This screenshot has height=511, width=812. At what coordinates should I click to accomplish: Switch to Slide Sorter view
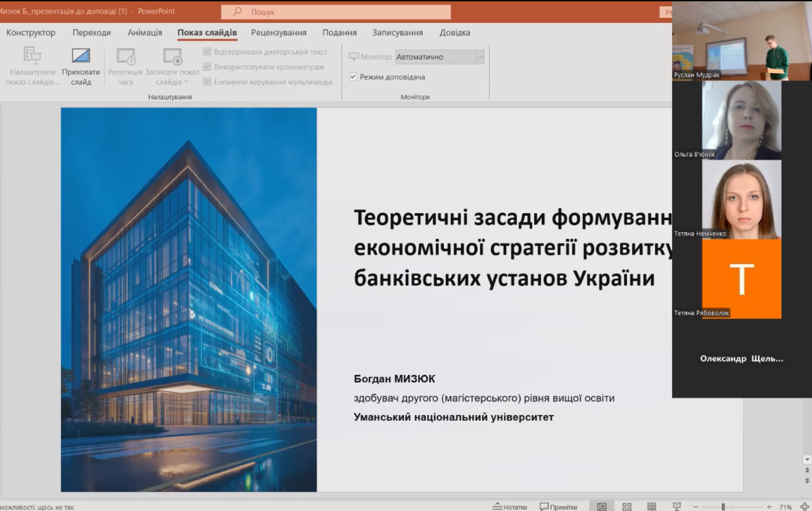[x=627, y=506]
